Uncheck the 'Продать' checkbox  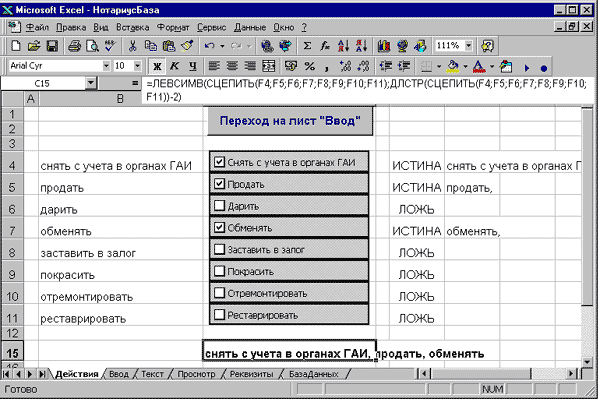(x=219, y=184)
